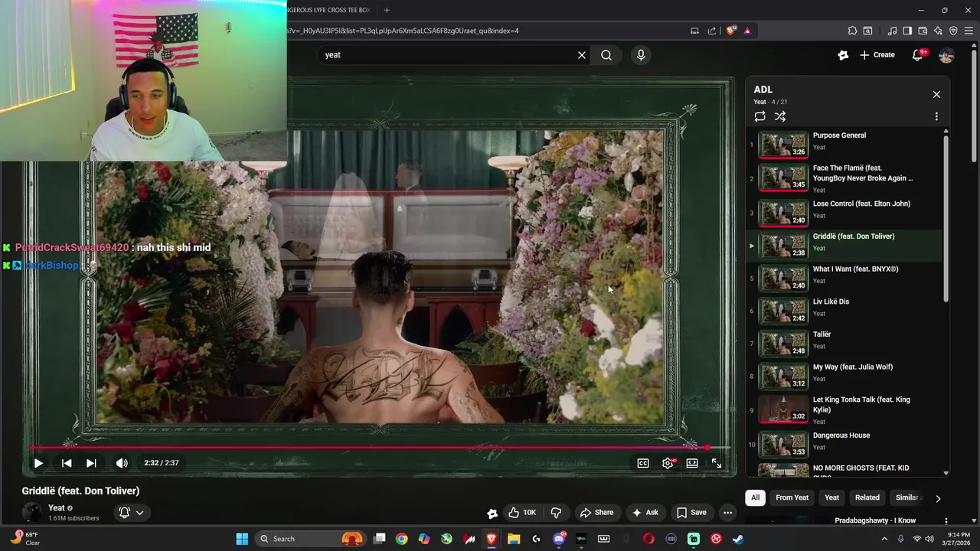Image resolution: width=980 pixels, height=551 pixels.
Task: Open the browser hamburger main menu
Action: pyautogui.click(x=969, y=31)
